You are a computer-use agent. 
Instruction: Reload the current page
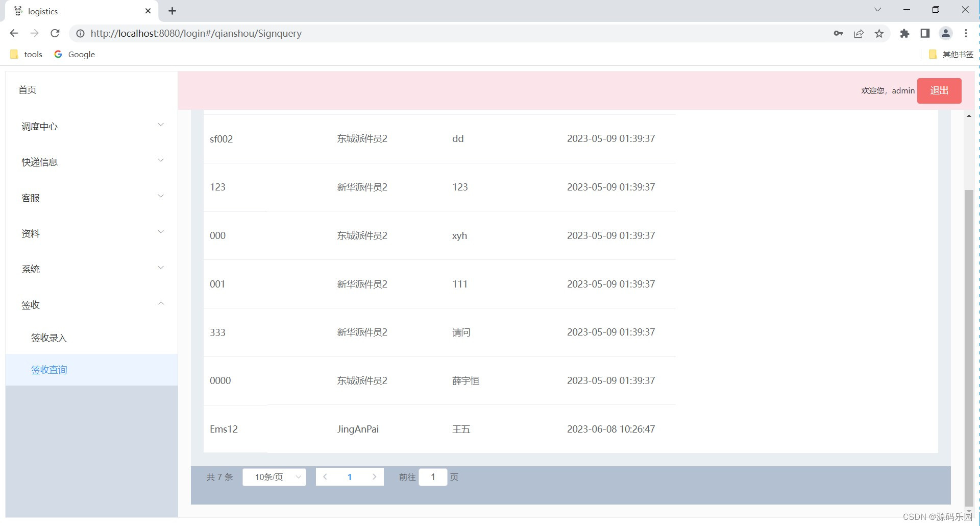[55, 33]
